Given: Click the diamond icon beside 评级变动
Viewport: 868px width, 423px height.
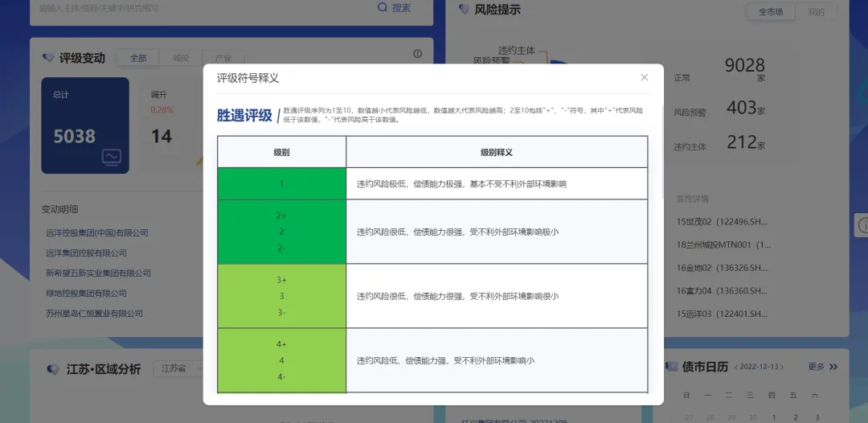Looking at the screenshot, I should [48, 58].
